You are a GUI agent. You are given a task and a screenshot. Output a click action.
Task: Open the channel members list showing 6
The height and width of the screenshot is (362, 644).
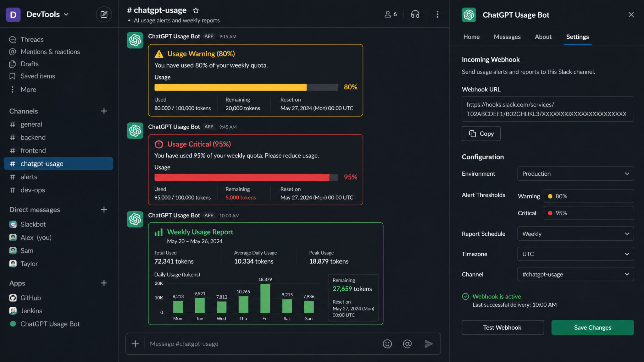pyautogui.click(x=391, y=14)
